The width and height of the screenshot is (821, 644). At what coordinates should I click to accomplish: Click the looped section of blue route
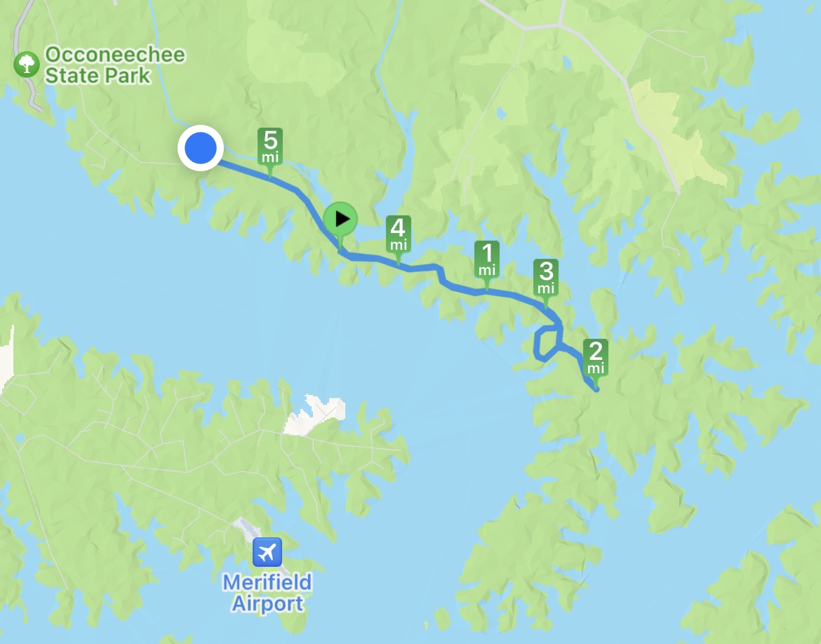546,343
